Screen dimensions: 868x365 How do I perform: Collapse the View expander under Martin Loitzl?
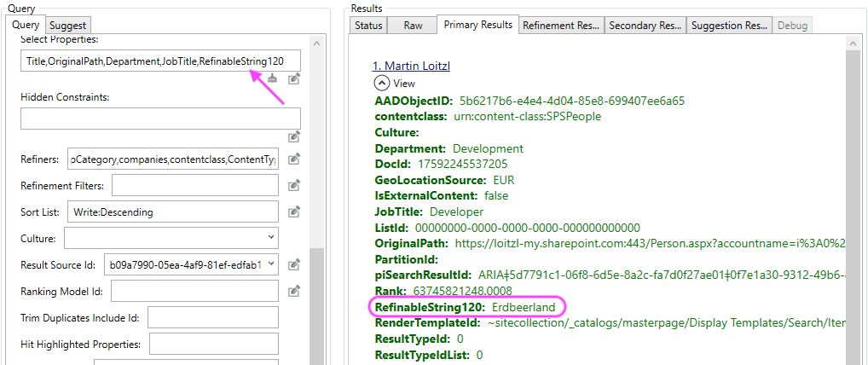[381, 84]
